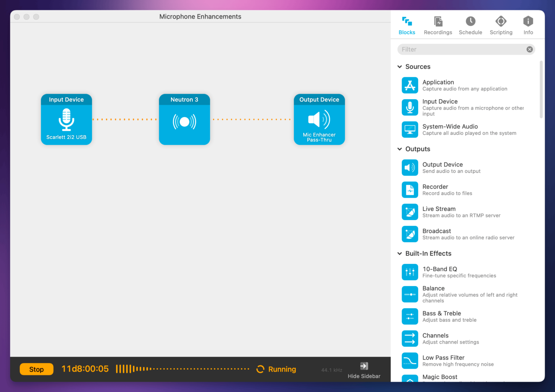555x392 pixels.
Task: Select the Low Pass Filter block icon
Action: [x=410, y=361]
